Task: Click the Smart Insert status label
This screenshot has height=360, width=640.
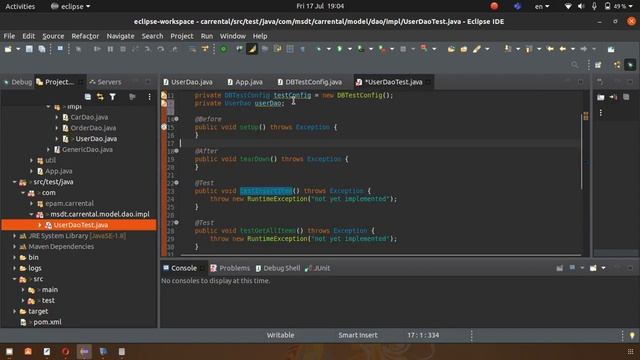Action: pos(358,335)
